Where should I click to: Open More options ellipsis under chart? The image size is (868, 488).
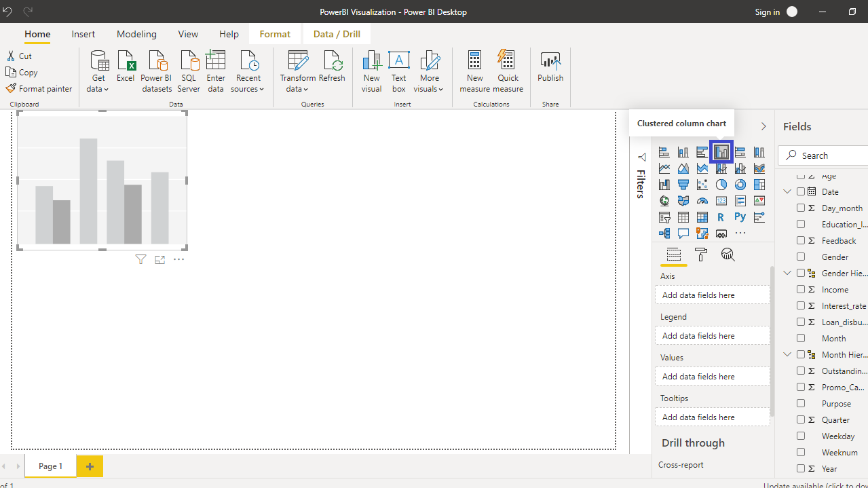[x=178, y=259]
